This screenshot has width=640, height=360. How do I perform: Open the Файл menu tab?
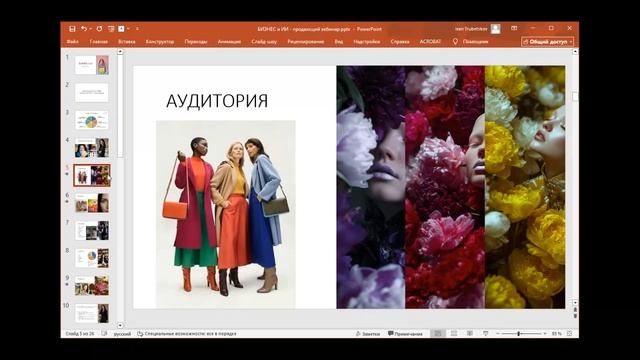tap(73, 42)
